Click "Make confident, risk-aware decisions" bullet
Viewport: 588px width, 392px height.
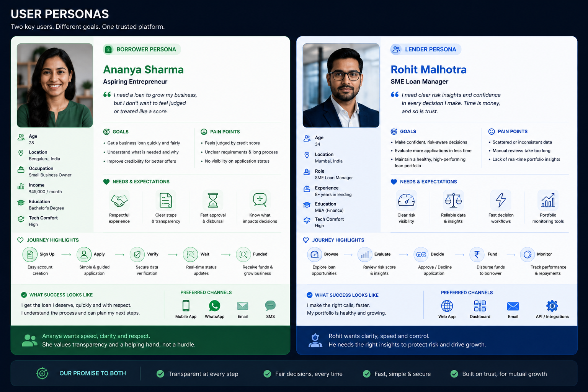click(431, 142)
